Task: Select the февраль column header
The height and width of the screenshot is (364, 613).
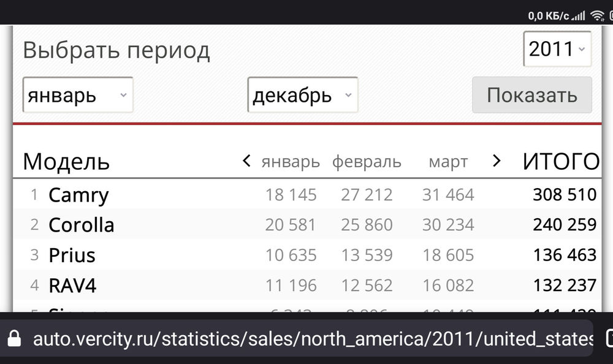Action: [367, 162]
